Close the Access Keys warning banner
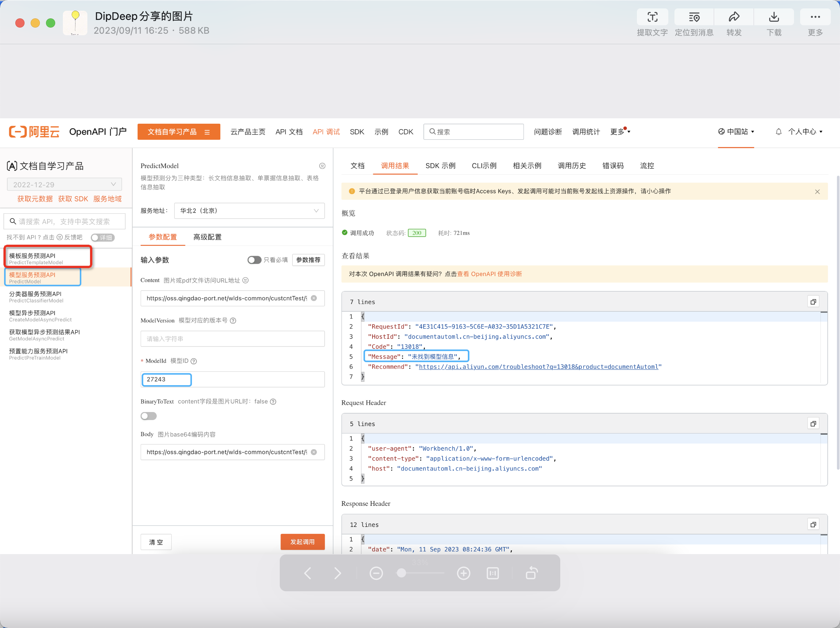Viewport: 840px width, 628px height. pos(817,191)
